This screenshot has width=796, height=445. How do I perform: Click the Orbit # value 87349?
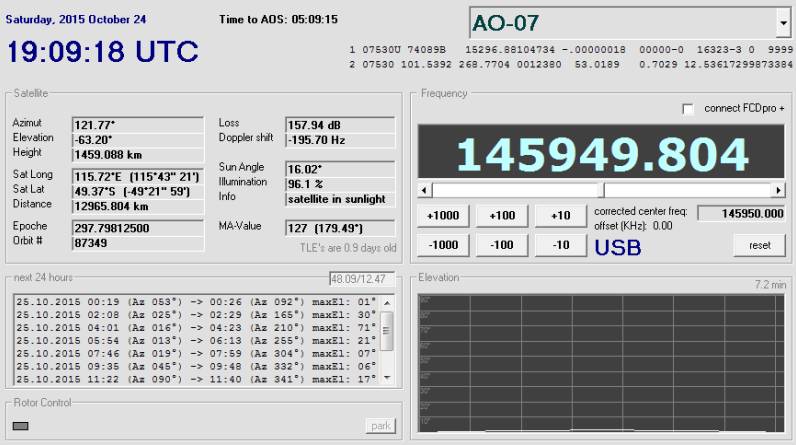138,243
